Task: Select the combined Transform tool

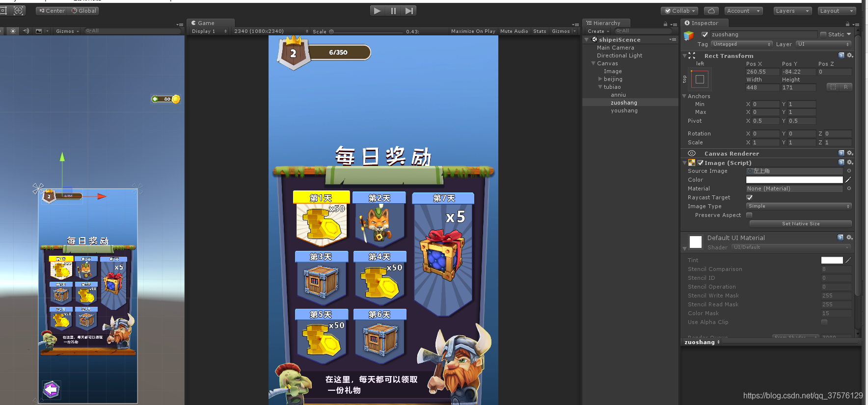Action: pos(19,10)
